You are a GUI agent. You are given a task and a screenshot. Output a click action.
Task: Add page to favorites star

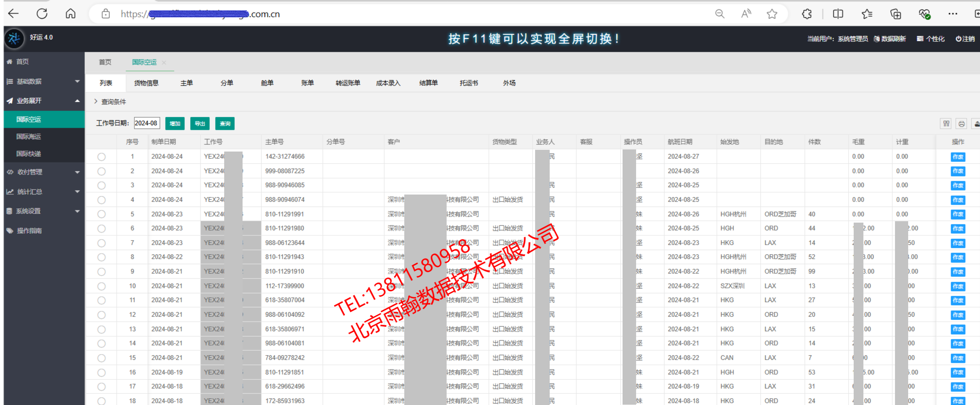[x=772, y=14]
